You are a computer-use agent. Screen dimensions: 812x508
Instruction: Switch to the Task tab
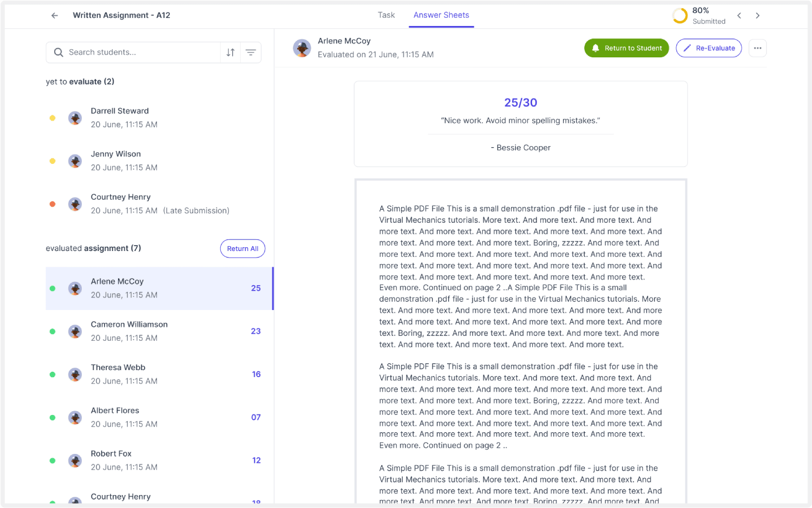pyautogui.click(x=386, y=15)
